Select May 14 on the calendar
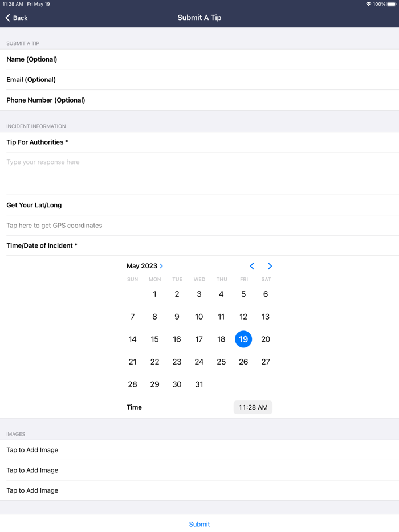This screenshot has width=399, height=532. (132, 339)
